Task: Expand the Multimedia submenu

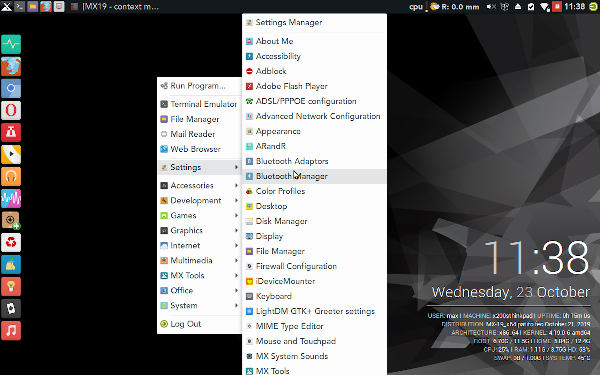Action: pos(199,261)
